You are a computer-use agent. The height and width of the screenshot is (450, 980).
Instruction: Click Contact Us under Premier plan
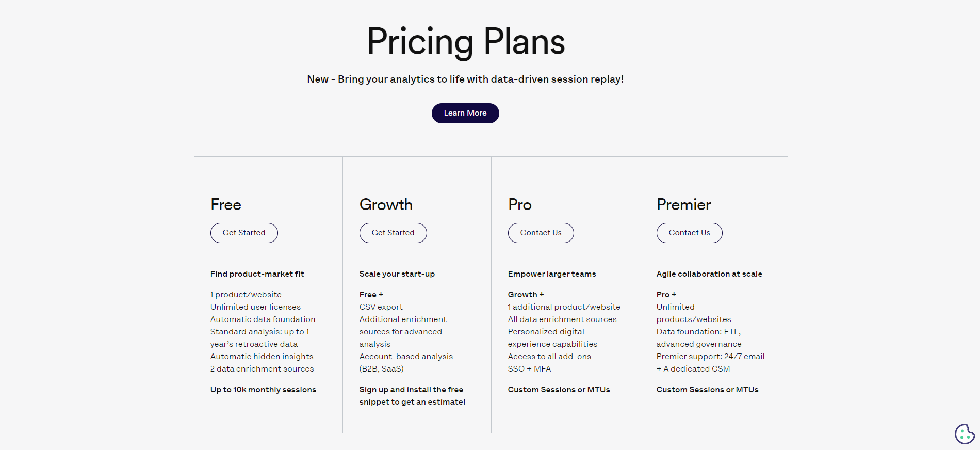689,233
